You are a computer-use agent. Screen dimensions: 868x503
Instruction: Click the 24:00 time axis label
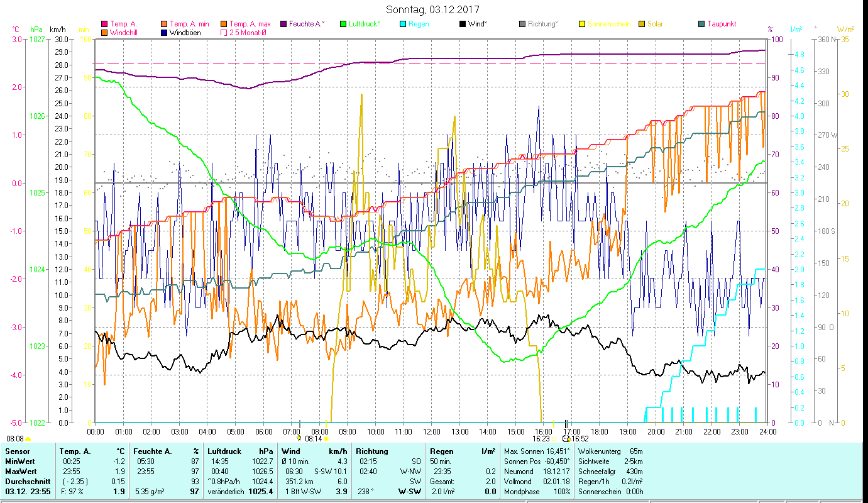767,431
